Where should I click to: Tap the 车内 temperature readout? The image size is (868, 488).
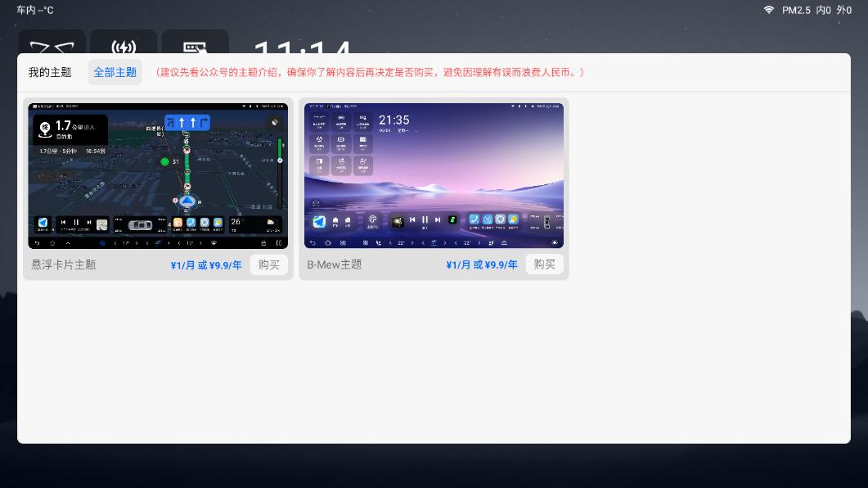(x=35, y=10)
